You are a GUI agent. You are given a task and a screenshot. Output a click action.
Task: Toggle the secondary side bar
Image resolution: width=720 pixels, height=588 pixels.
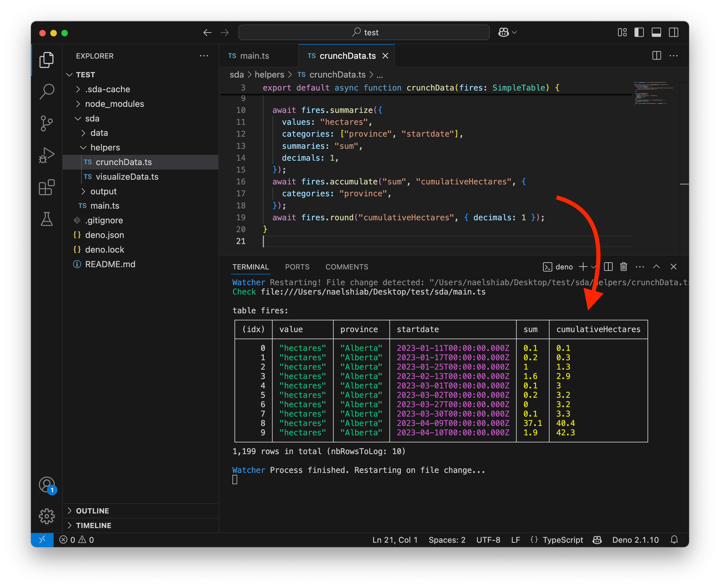click(x=674, y=33)
